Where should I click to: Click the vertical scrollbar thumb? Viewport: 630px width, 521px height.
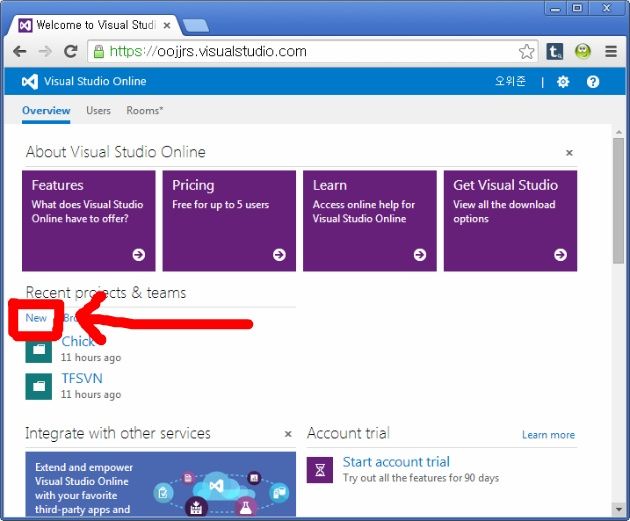pos(619,201)
